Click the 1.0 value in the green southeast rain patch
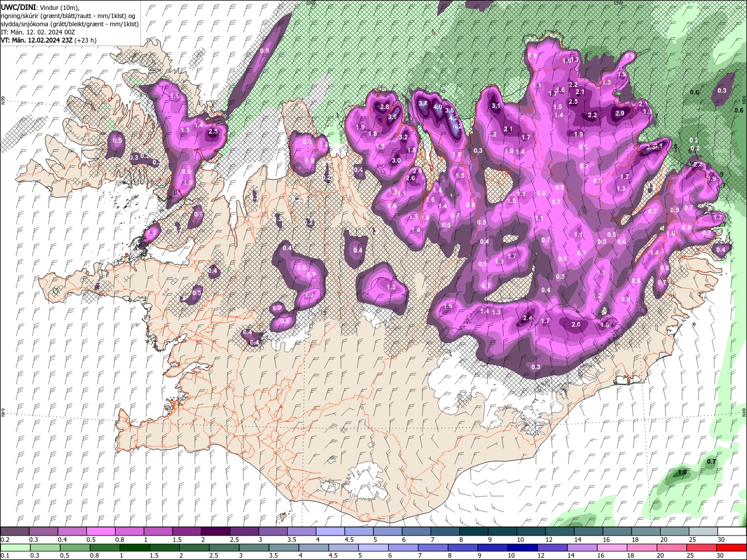The width and height of the screenshot is (747, 560). (x=682, y=472)
